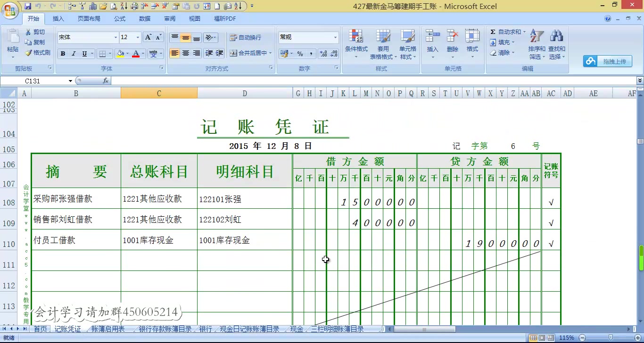Click 删除 cells button

(453, 44)
